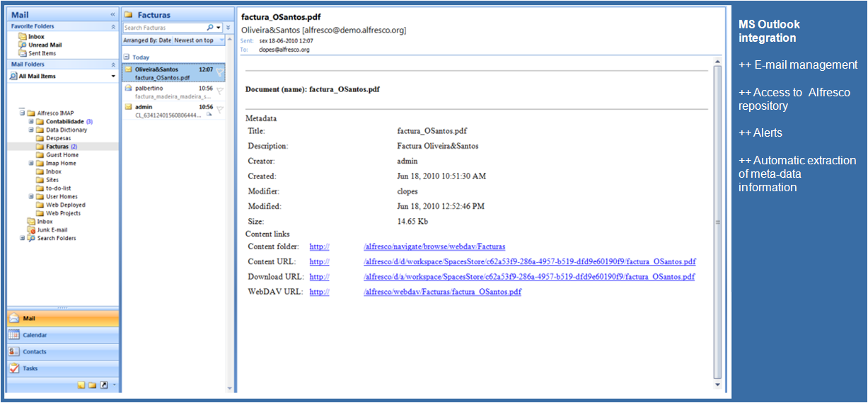Expand the Data Dictionary folder node
The height and width of the screenshot is (403, 868).
[31, 130]
